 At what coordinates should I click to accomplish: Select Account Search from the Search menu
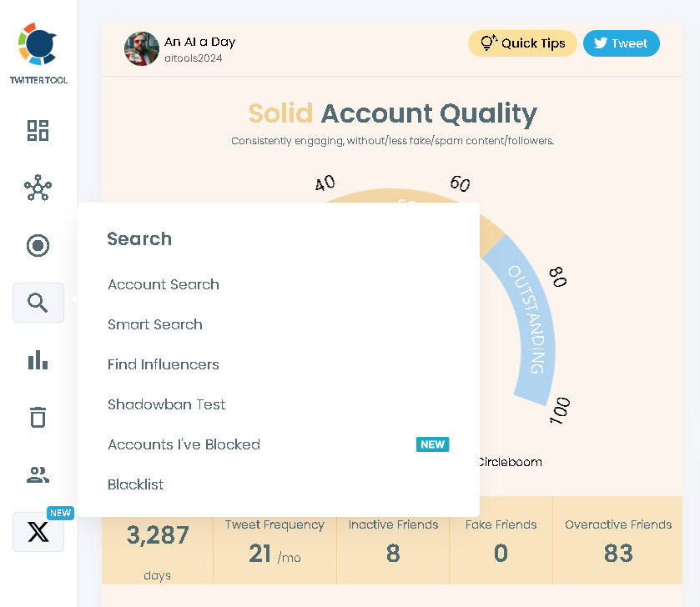pos(163,284)
